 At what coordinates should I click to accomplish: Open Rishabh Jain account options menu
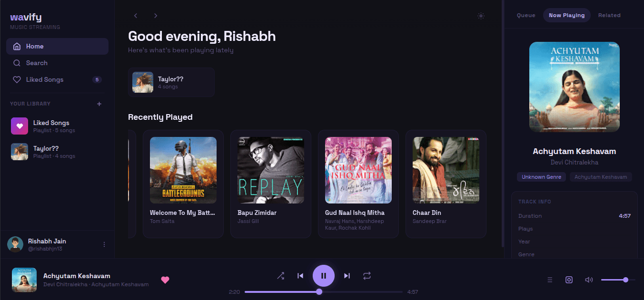(104, 244)
